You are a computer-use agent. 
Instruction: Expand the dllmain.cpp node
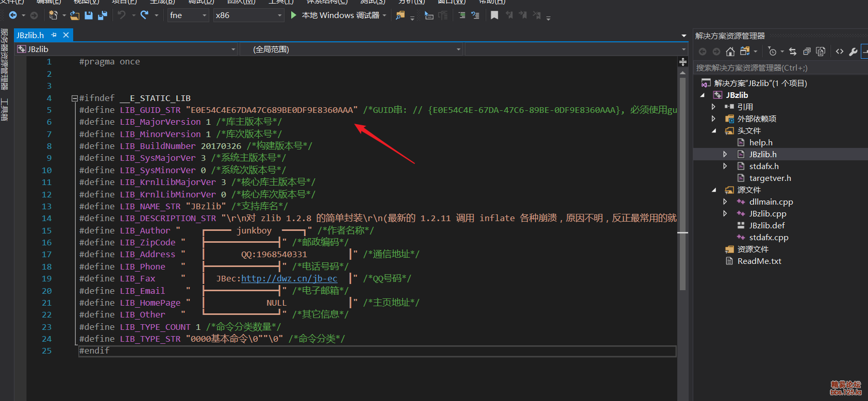coord(725,202)
